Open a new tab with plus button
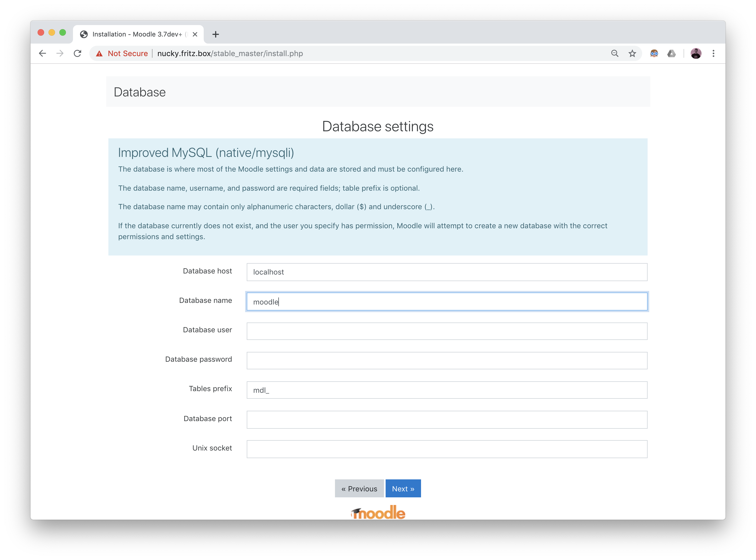 (215, 34)
